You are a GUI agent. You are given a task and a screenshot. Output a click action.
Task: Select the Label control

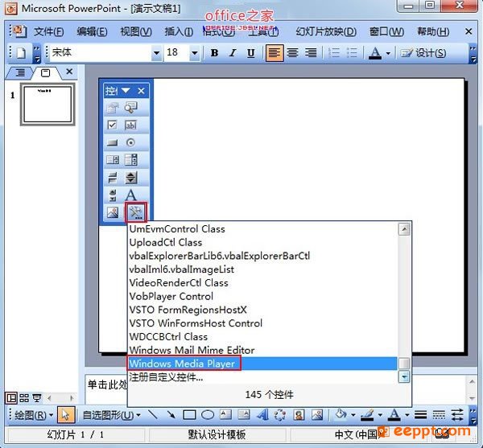tap(130, 195)
